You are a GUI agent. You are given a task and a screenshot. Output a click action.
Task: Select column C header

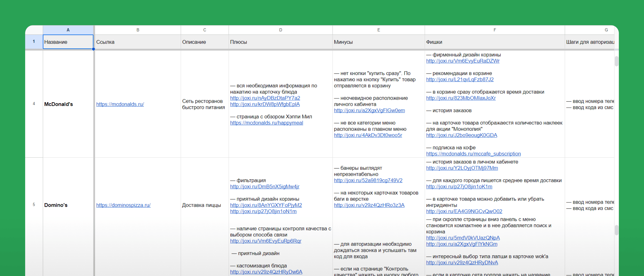click(205, 30)
